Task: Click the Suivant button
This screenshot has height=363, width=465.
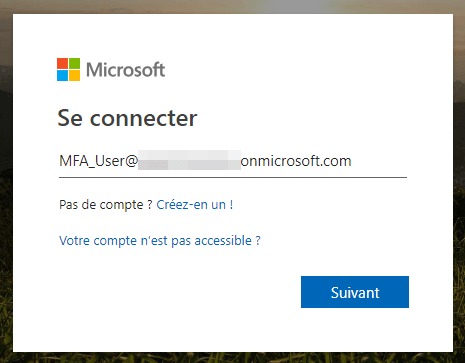Action: (x=355, y=292)
